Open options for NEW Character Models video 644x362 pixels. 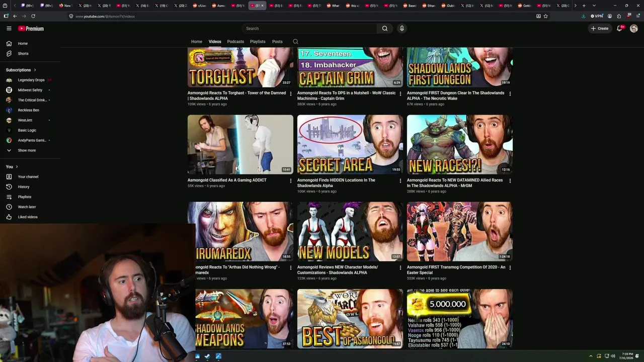click(400, 267)
